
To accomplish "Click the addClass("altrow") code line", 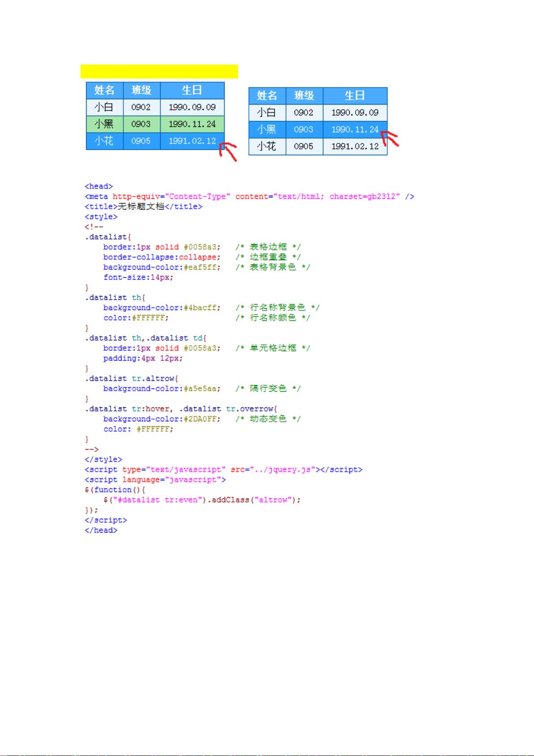I will pos(202,500).
